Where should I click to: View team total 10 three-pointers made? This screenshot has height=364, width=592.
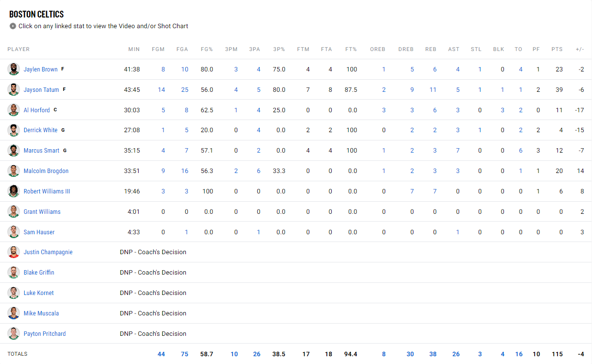[x=234, y=354]
